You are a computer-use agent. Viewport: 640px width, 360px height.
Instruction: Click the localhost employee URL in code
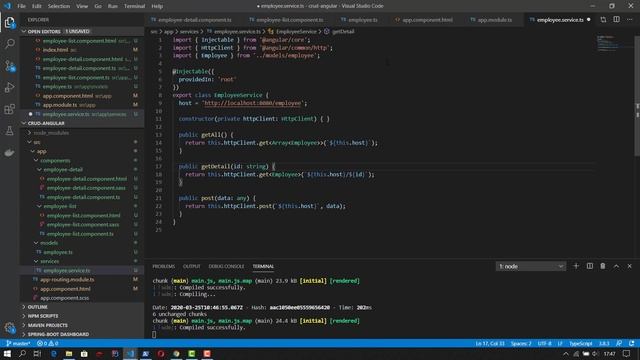[253, 103]
